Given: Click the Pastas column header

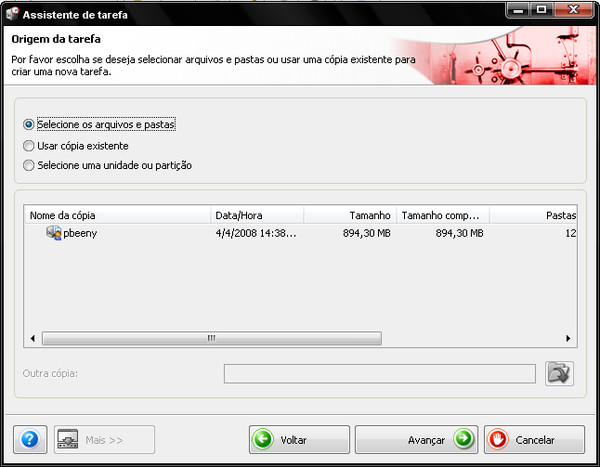Looking at the screenshot, I should pos(533,215).
